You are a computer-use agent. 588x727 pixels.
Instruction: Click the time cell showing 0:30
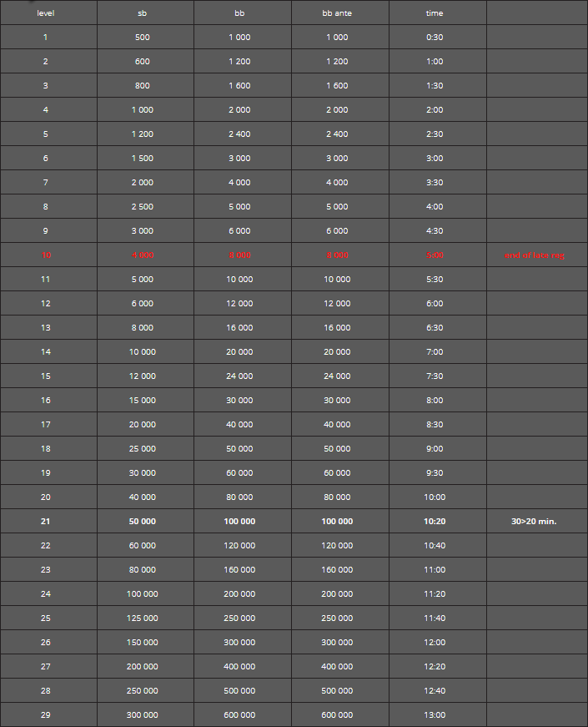435,37
